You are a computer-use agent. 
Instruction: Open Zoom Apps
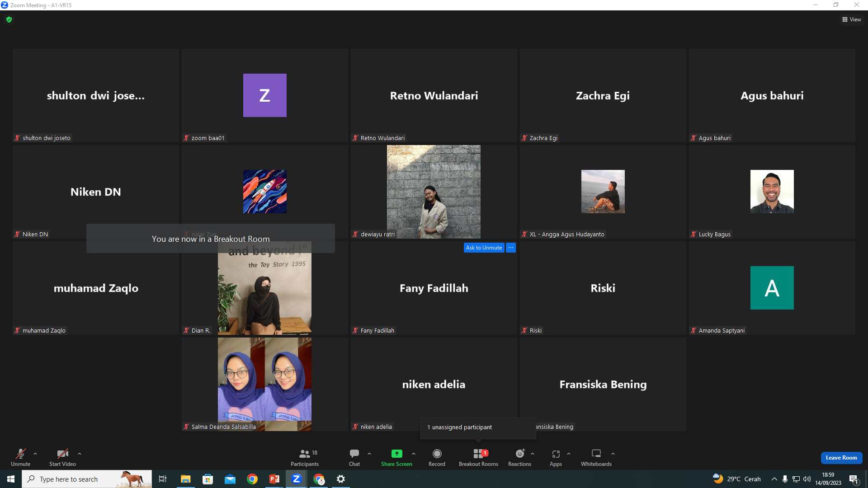coord(556,457)
